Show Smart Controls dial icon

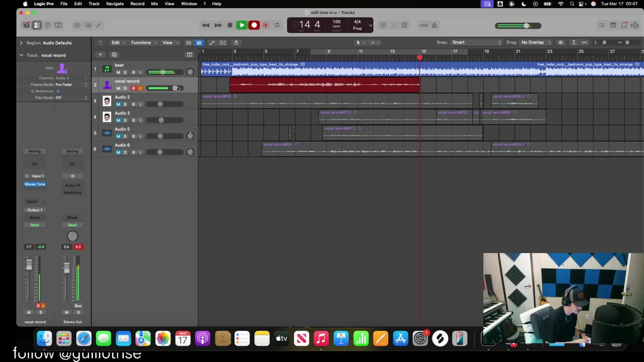point(77,25)
